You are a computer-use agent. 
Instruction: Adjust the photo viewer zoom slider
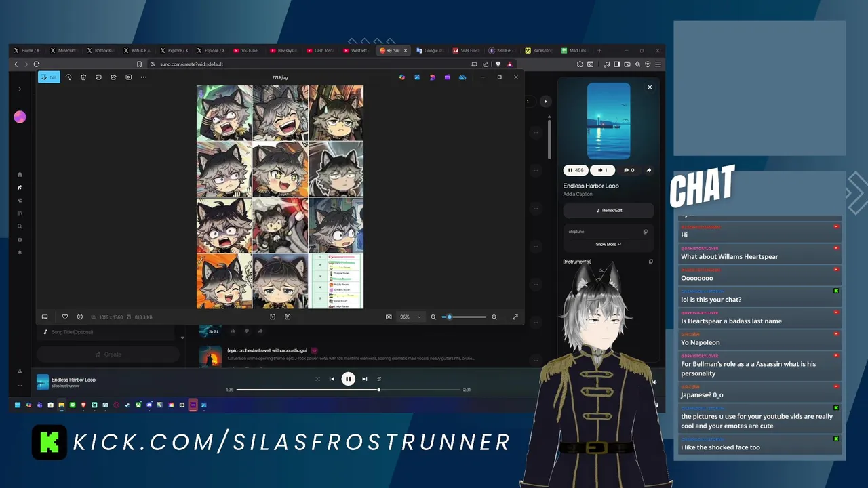tap(465, 317)
